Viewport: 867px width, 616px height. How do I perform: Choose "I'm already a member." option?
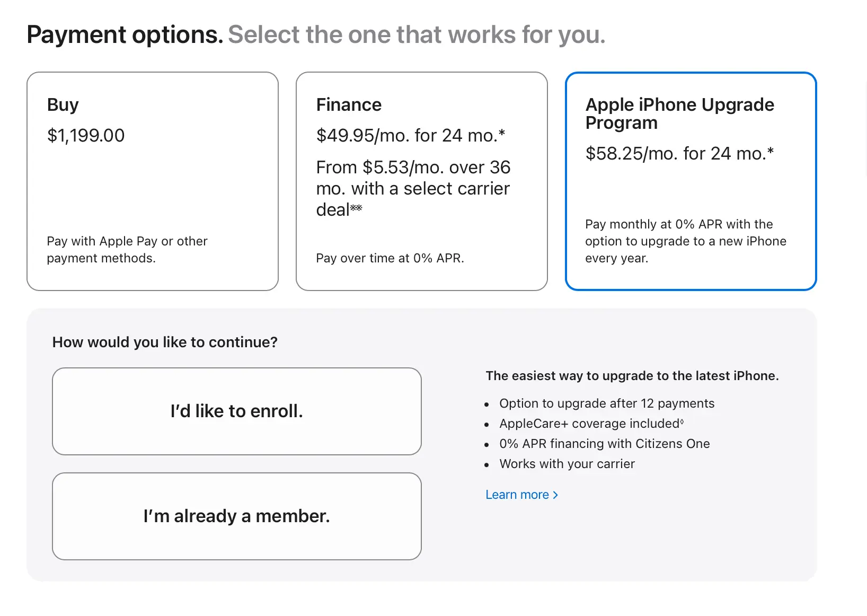point(236,516)
